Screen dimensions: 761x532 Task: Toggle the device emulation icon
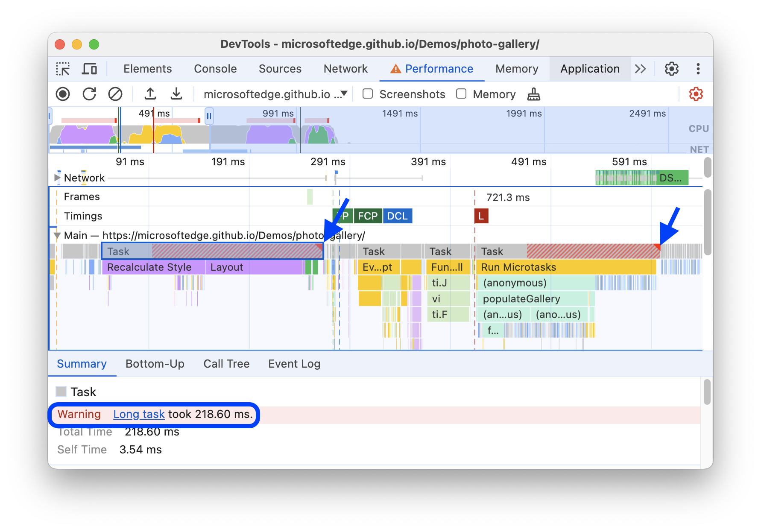tap(89, 68)
